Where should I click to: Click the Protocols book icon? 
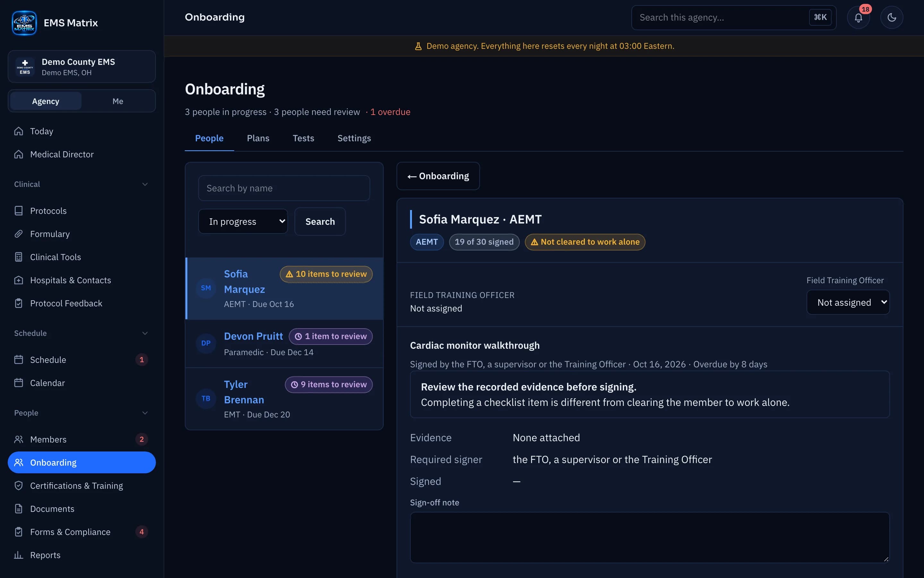18,211
